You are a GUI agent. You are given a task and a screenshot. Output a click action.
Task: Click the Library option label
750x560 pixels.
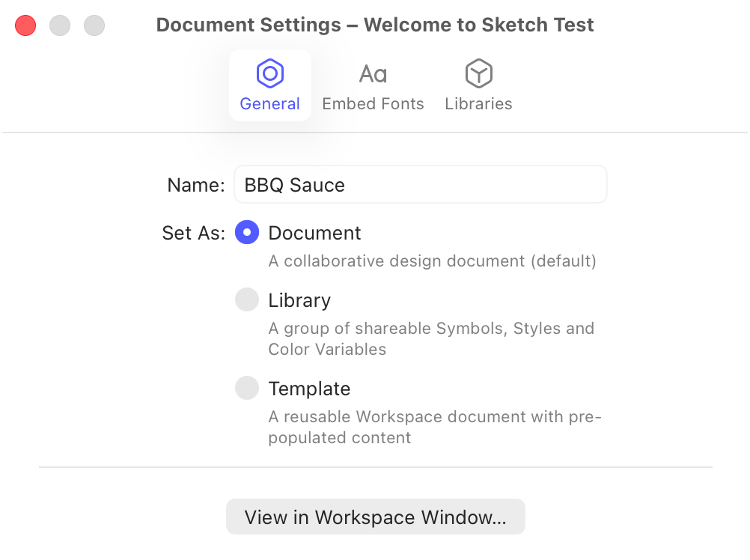click(299, 301)
